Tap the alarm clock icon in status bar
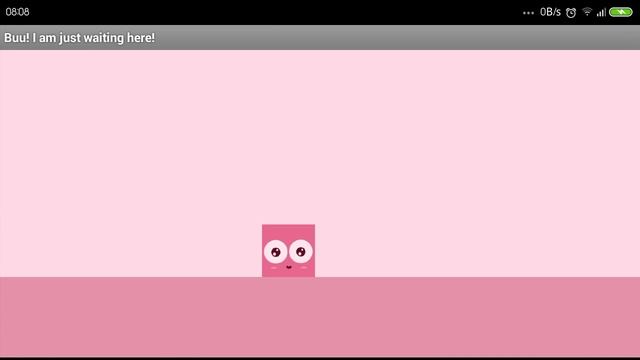The image size is (640, 360). click(x=571, y=13)
